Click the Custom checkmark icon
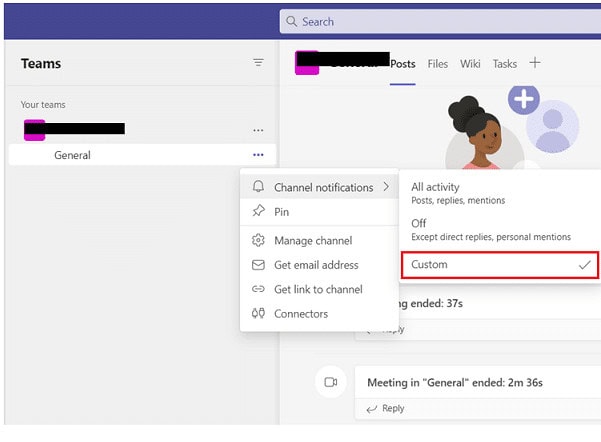This screenshot has width=601, height=442. tap(585, 265)
